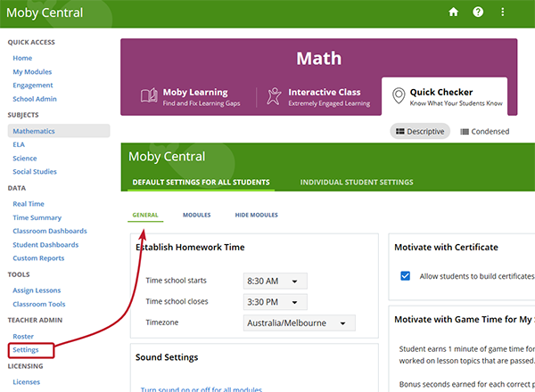Select Social Studies subject
This screenshot has height=392, width=535.
tap(35, 171)
